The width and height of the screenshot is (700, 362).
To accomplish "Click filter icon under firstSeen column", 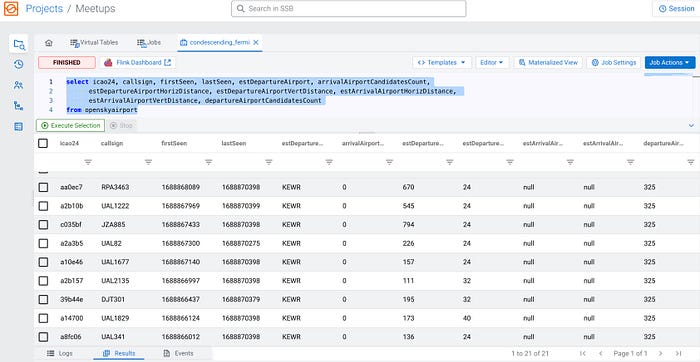I will [208, 162].
